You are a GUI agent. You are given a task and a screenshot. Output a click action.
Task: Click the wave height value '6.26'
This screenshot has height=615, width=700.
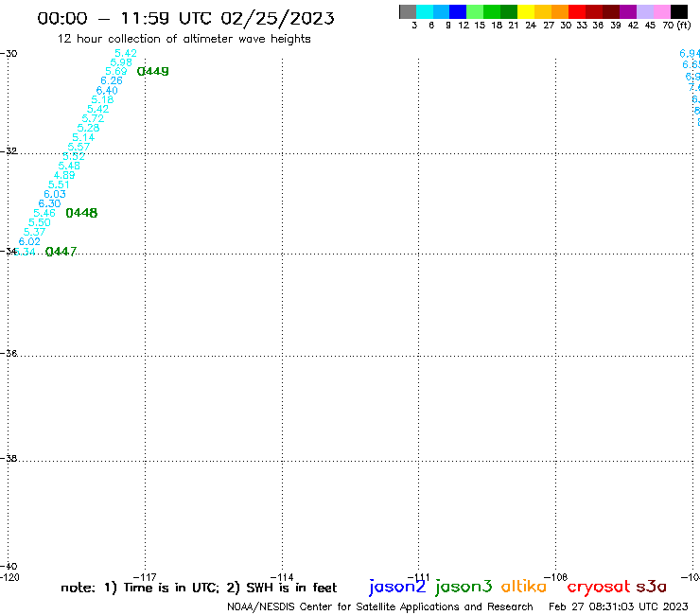pyautogui.click(x=112, y=80)
